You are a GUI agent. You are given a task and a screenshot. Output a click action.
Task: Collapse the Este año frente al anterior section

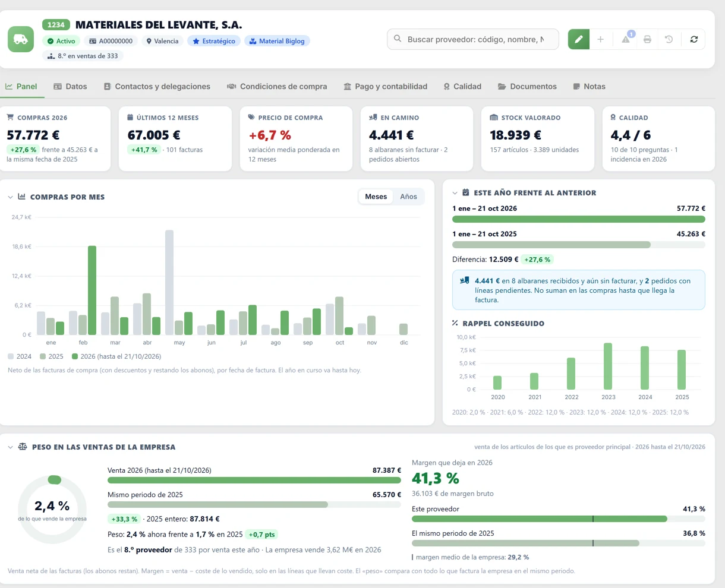pos(455,193)
